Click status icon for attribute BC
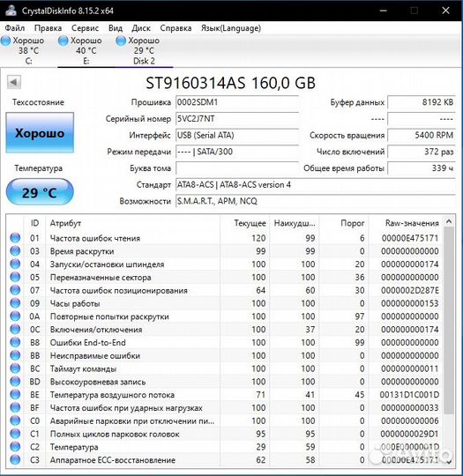The image size is (463, 476). (15, 368)
